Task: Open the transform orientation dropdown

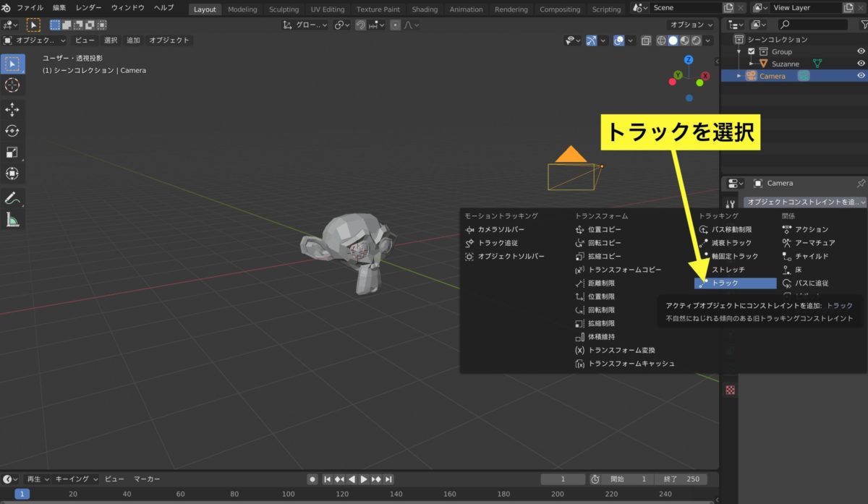Action: point(305,25)
